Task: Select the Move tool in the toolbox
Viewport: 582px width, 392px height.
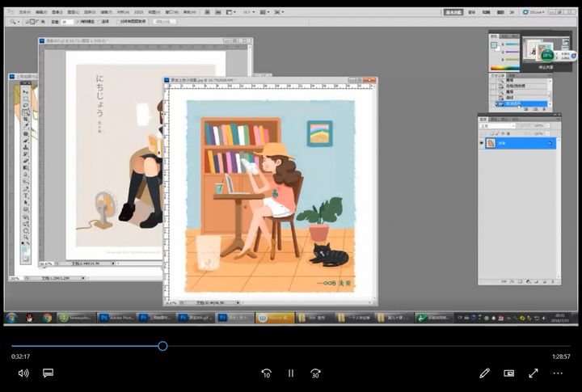Action: point(25,91)
